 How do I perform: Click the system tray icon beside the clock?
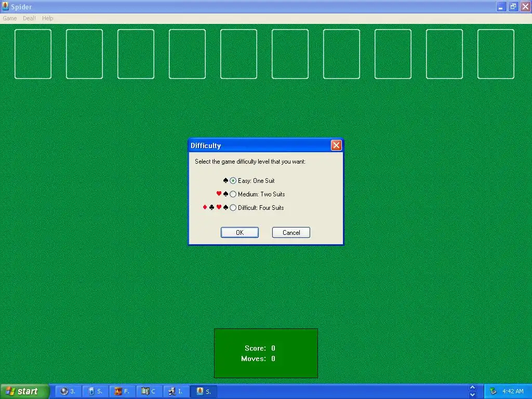pyautogui.click(x=493, y=392)
